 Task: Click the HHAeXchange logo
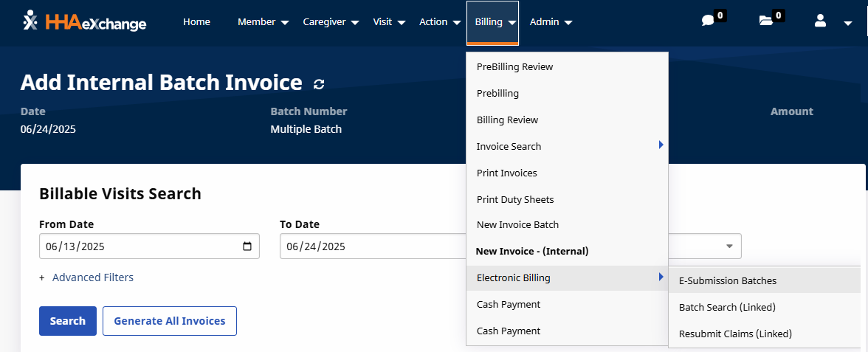(84, 22)
